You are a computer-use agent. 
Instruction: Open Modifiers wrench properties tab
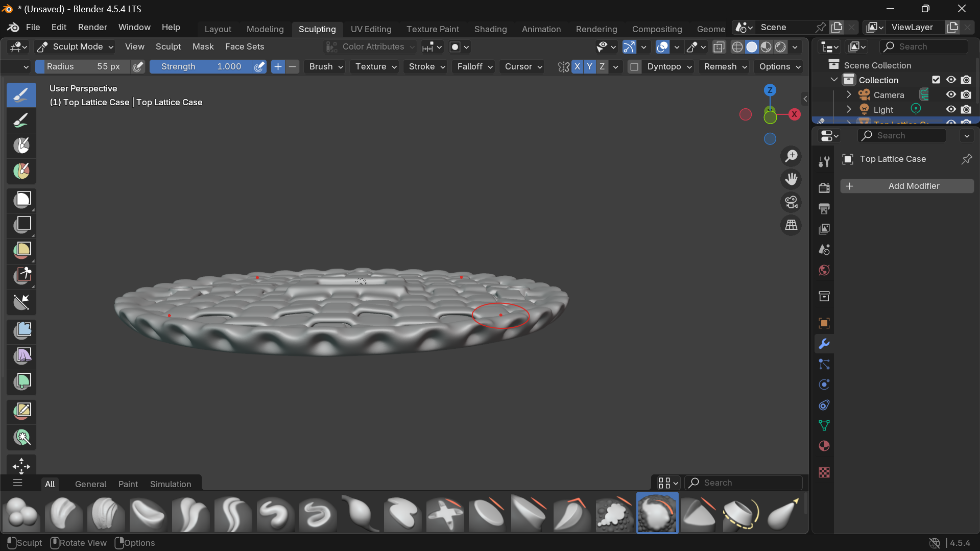coord(824,344)
